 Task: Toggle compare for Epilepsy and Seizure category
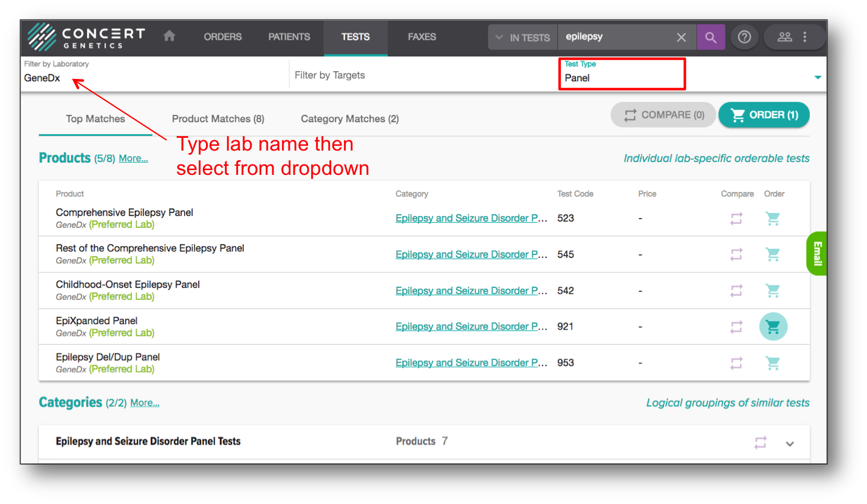[760, 443]
